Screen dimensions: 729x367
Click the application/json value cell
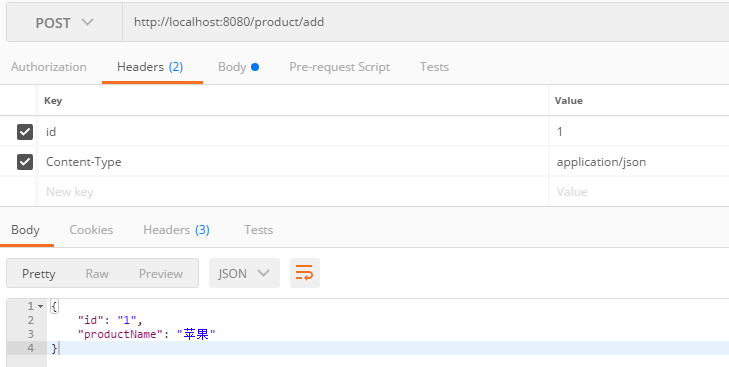(639, 162)
